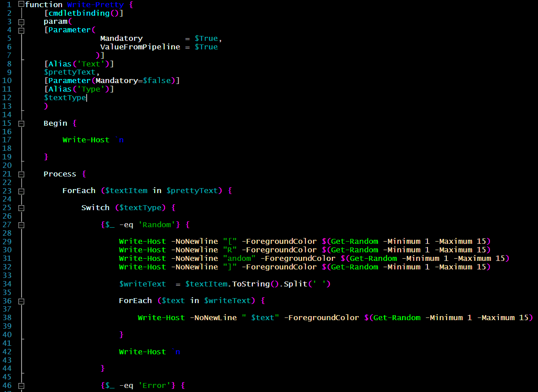Viewport: 538px width, 392px height.
Task: Click line number 29 in the margin
Action: (7, 241)
